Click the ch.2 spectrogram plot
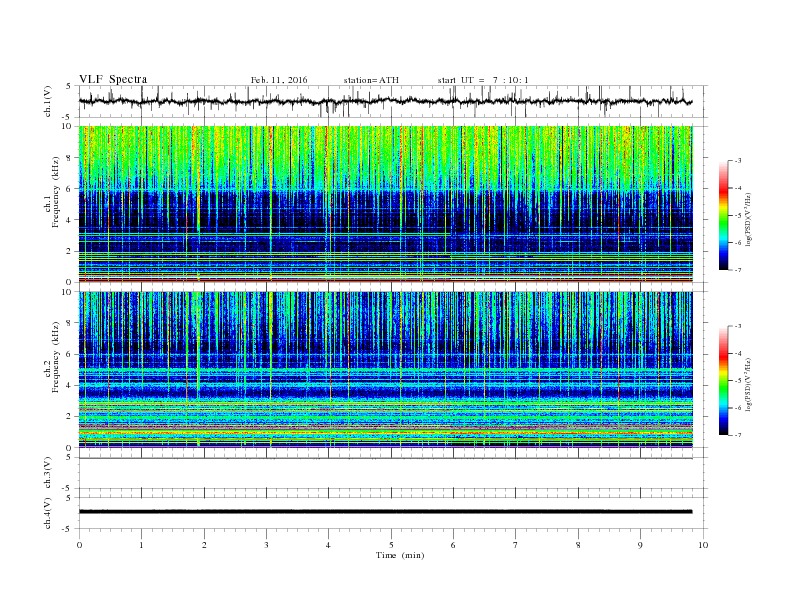Viewport: 792px width, 612px height. click(x=385, y=369)
